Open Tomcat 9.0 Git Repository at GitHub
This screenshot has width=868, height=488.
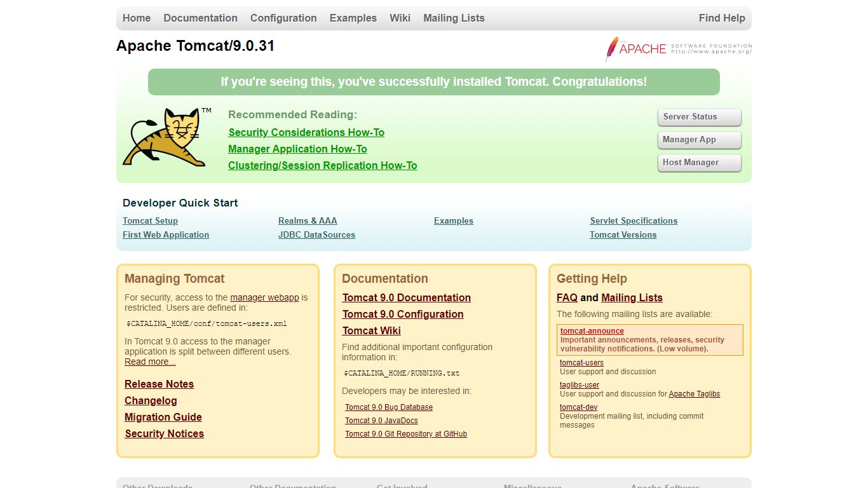click(406, 434)
